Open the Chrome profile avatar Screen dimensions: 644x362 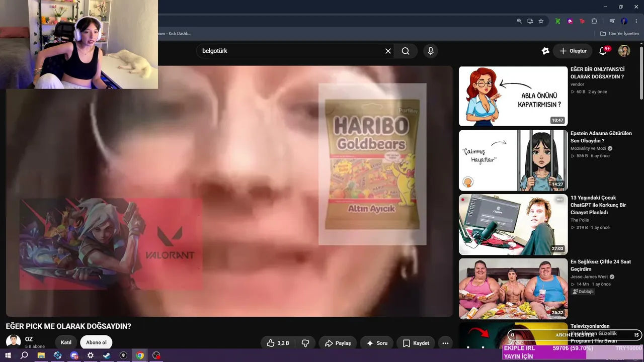(x=624, y=21)
